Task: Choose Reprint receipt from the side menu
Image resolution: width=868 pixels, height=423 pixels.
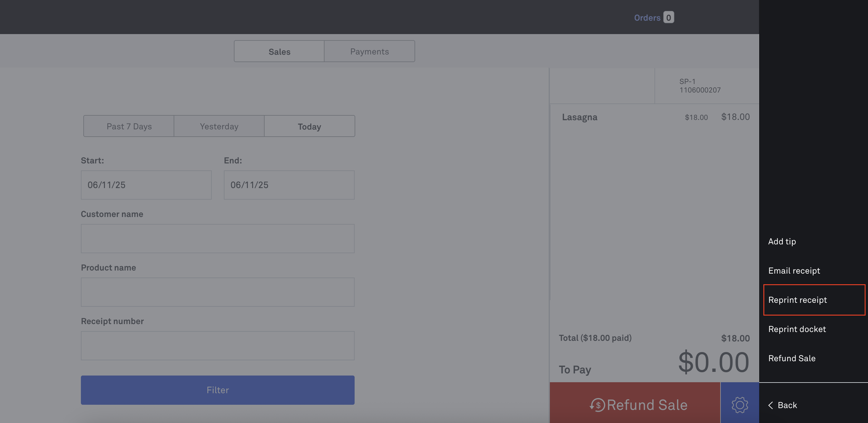Action: click(814, 300)
